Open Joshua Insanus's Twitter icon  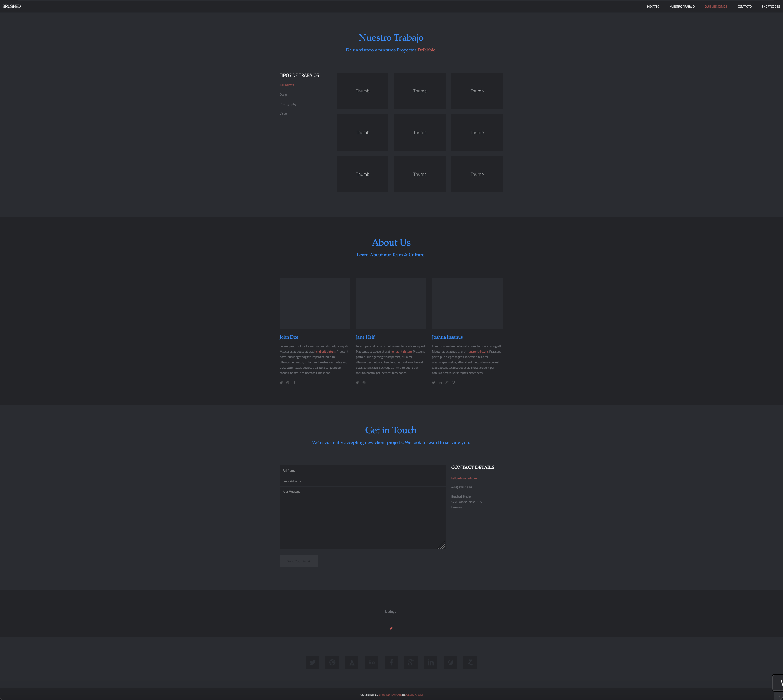click(x=434, y=383)
